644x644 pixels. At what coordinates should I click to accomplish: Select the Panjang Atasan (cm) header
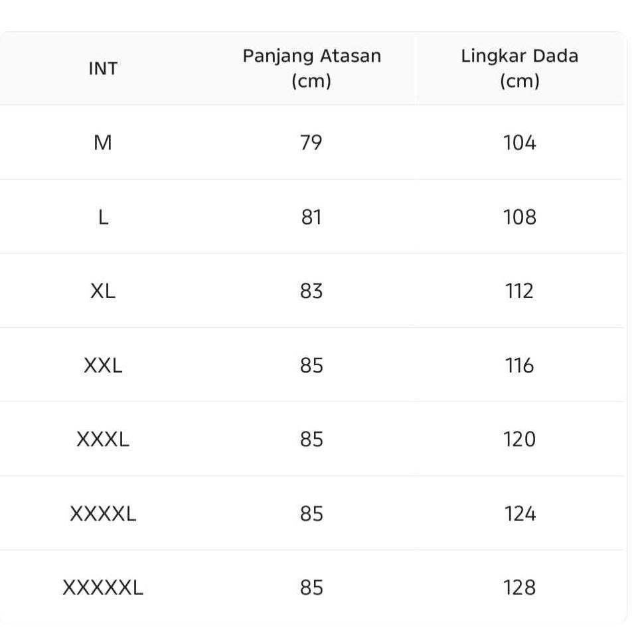(311, 68)
